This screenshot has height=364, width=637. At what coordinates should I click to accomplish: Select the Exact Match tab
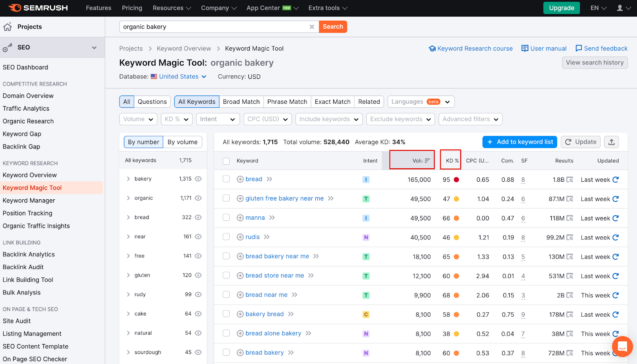coord(332,102)
